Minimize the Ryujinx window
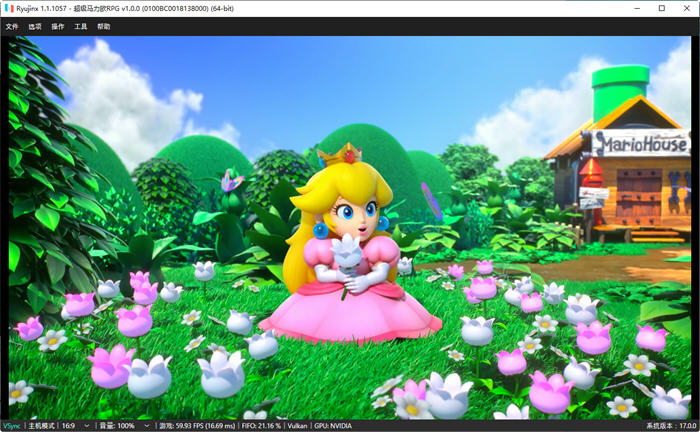This screenshot has height=432, width=700. coord(638,8)
